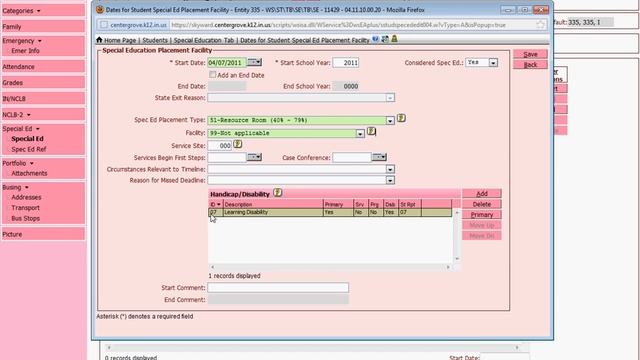Screen dimensions: 640x360
Task: Open Considered Spec Ed dropdown
Action: pyautogui.click(x=493, y=63)
